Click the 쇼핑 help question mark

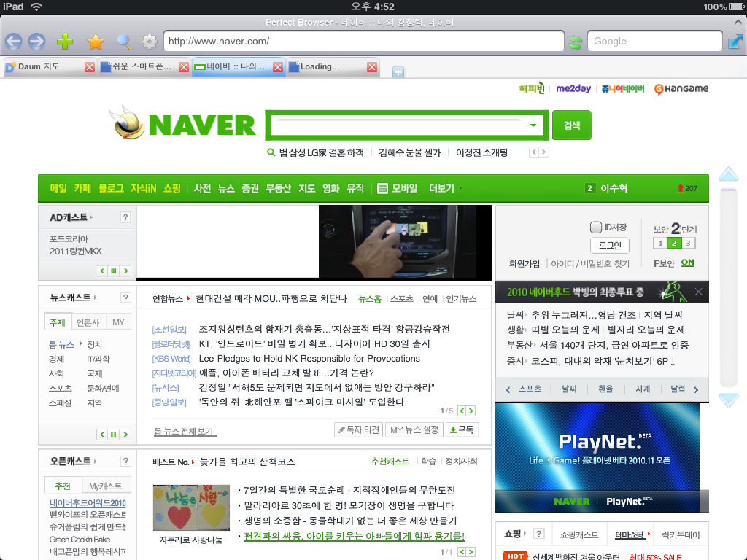(x=539, y=534)
